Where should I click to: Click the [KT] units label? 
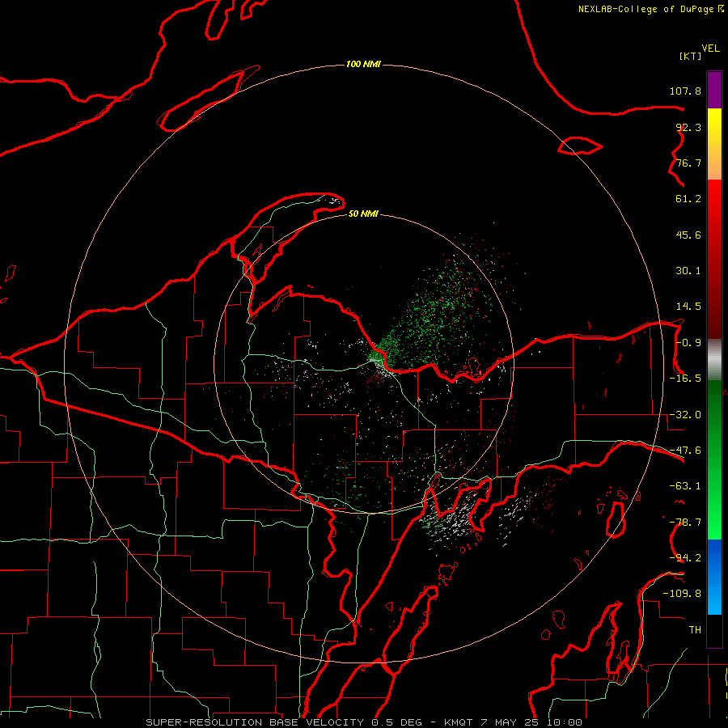691,56
